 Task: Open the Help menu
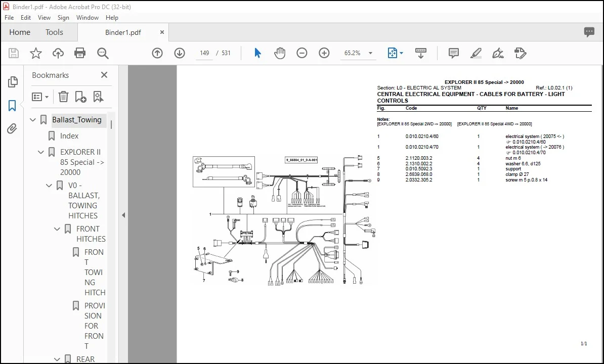tap(112, 17)
